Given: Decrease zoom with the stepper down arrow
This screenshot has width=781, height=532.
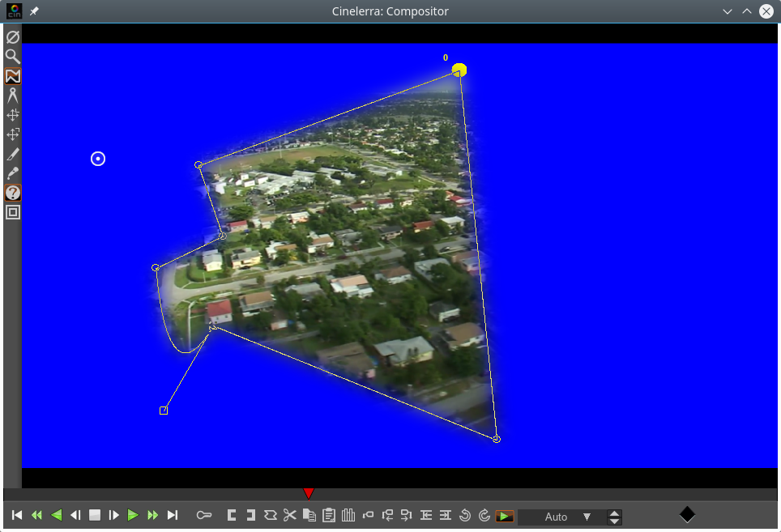Looking at the screenshot, I should [615, 521].
